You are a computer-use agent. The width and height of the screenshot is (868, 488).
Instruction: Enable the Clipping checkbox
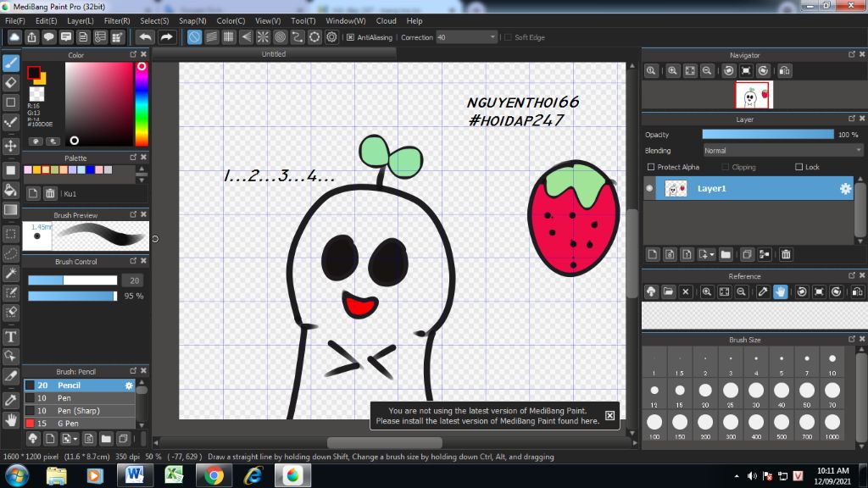pos(726,167)
